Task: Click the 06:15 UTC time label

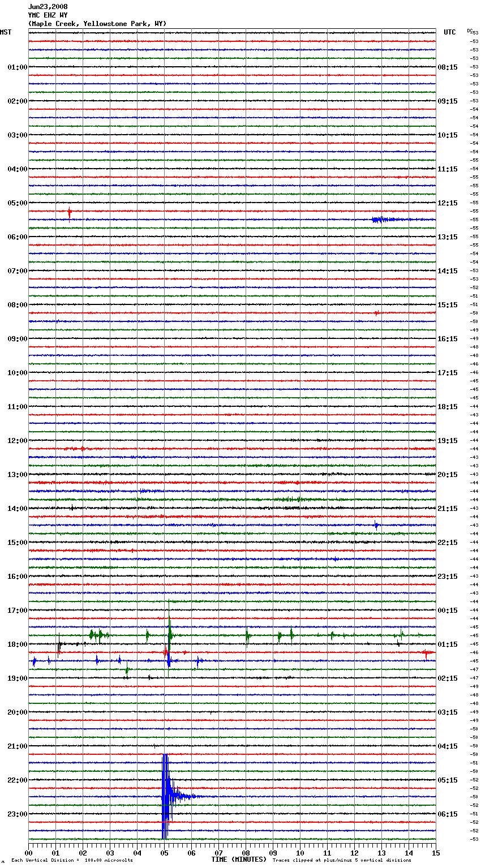Action: click(x=448, y=814)
